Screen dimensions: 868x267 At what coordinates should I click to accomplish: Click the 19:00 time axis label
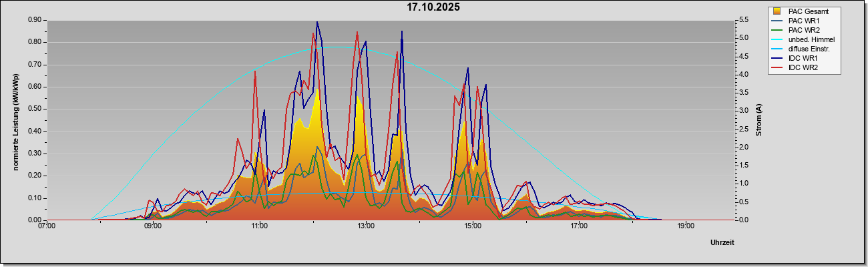tap(685, 226)
